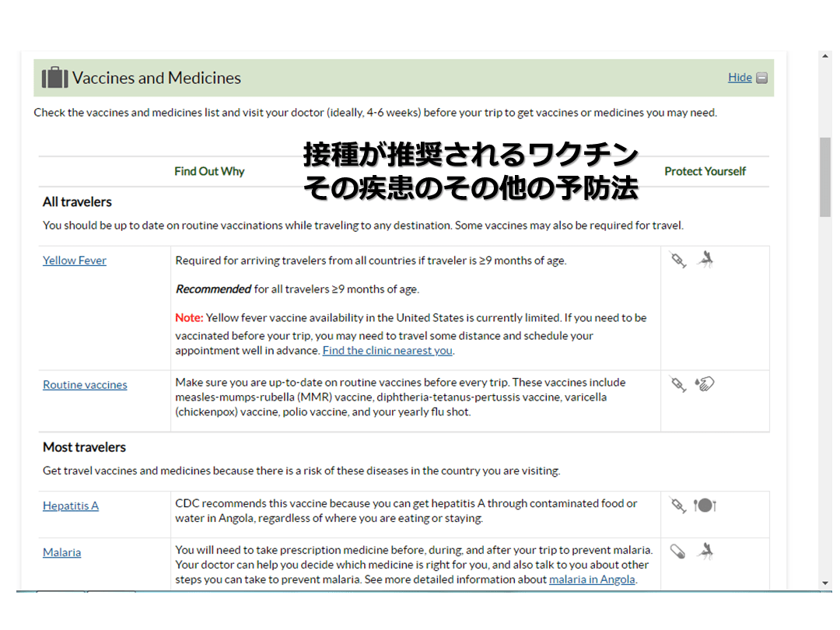Click the hand-washing icon in Routine vaccines row
840x630 pixels.
pos(705,383)
